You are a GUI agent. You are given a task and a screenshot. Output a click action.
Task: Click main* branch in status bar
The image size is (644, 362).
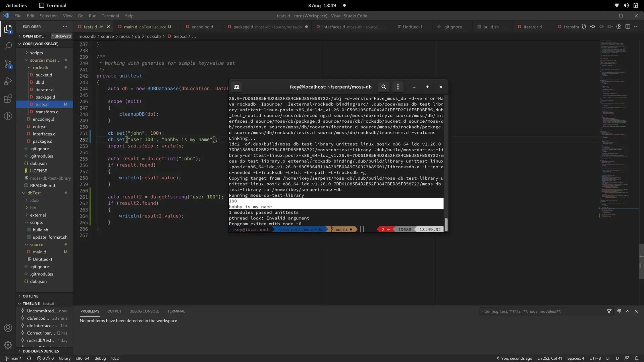click(x=13, y=358)
